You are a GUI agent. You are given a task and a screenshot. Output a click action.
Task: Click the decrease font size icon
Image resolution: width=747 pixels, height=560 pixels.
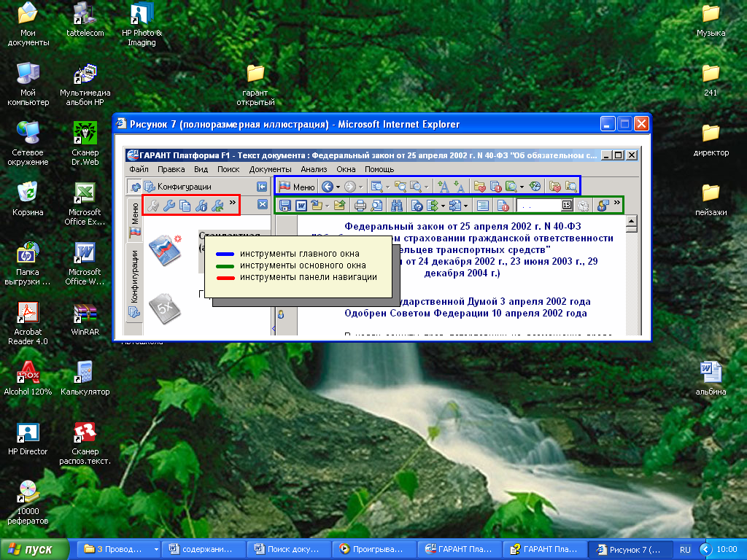(x=459, y=186)
